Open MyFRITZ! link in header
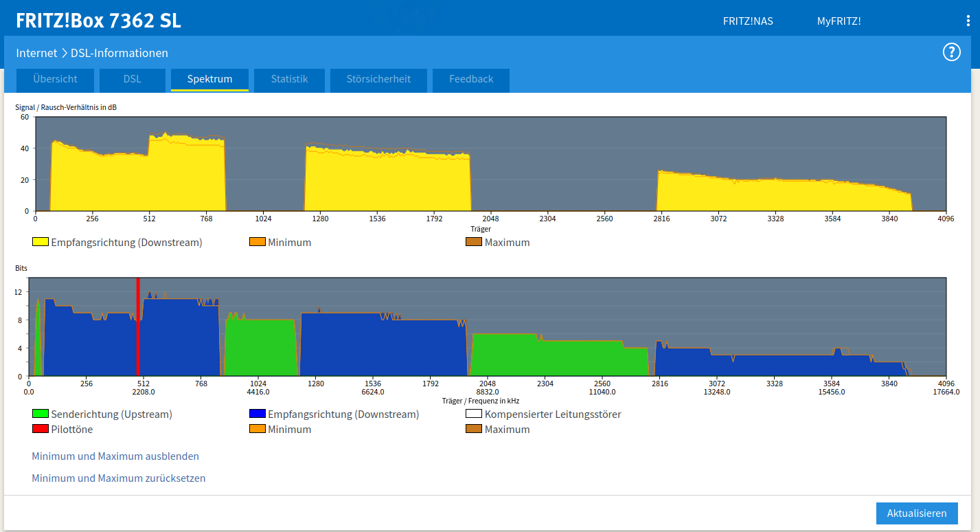Viewport: 980px width, 532px height. pyautogui.click(x=839, y=21)
